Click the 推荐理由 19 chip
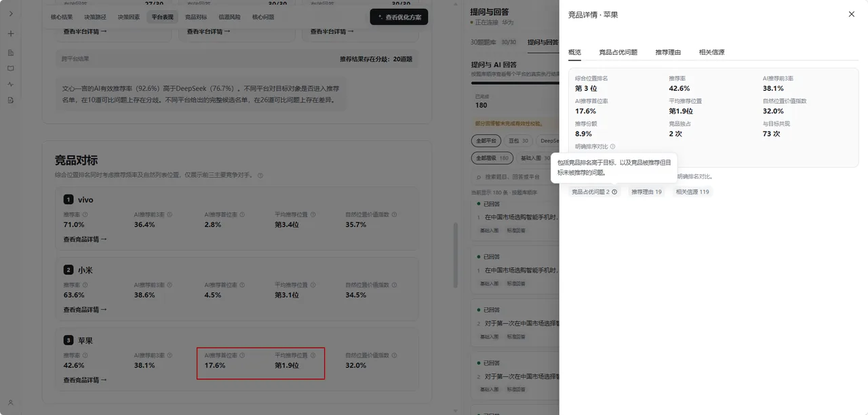The height and width of the screenshot is (415, 868). coord(646,192)
